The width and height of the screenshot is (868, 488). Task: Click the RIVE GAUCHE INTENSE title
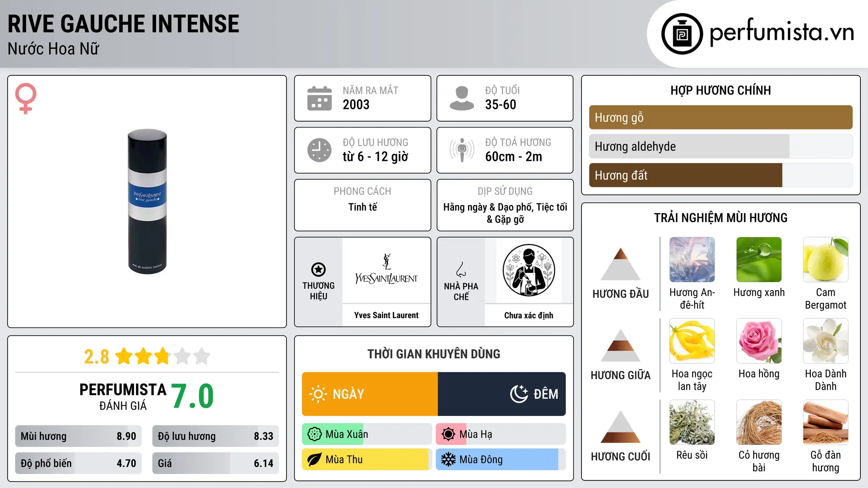[123, 24]
